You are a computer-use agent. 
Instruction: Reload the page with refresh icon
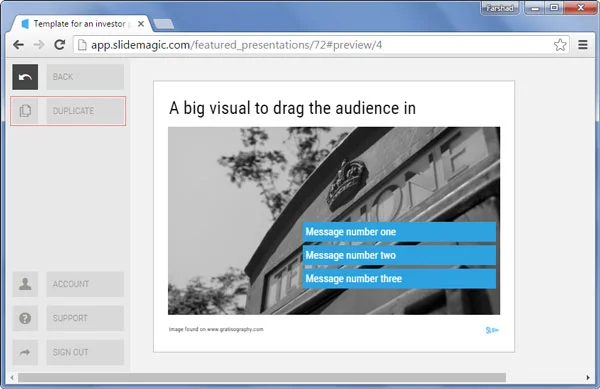click(x=60, y=45)
